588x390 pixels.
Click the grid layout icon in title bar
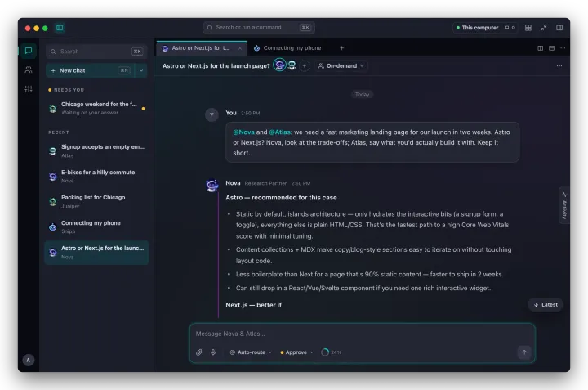tap(528, 28)
